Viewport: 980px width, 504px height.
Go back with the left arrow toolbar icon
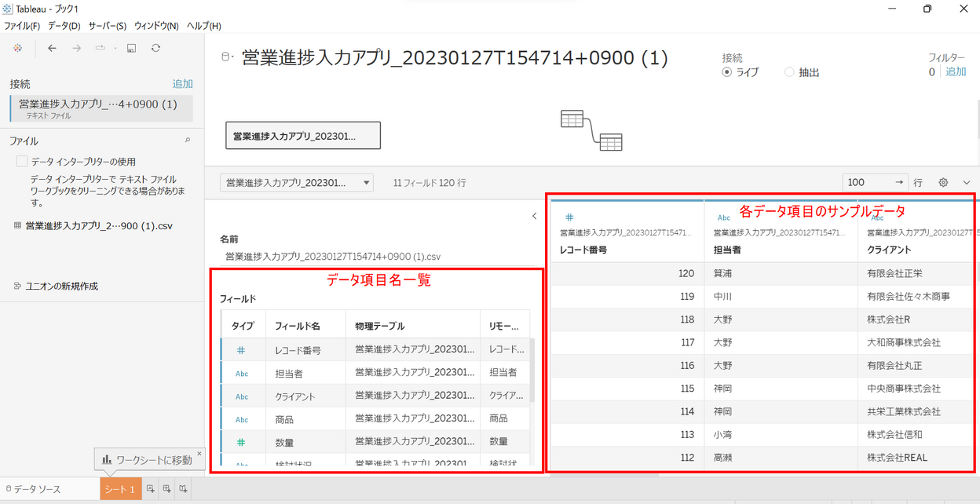pos(53,48)
